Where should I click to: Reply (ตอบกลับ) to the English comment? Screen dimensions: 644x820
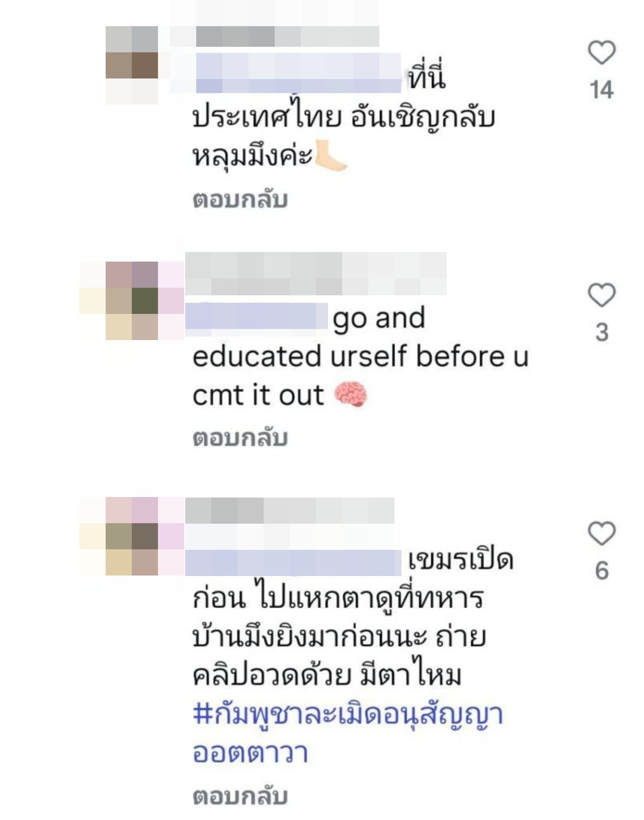pyautogui.click(x=240, y=438)
